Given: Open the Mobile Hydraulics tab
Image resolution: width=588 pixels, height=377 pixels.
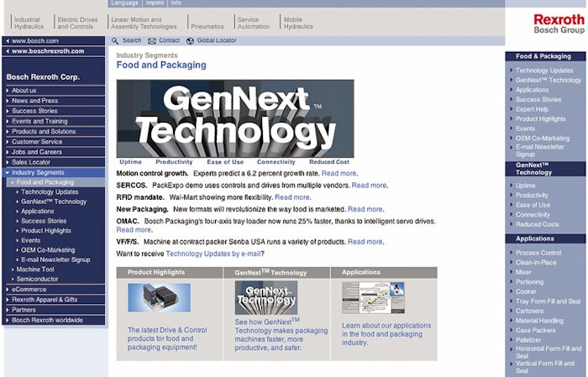Looking at the screenshot, I should pyautogui.click(x=298, y=23).
